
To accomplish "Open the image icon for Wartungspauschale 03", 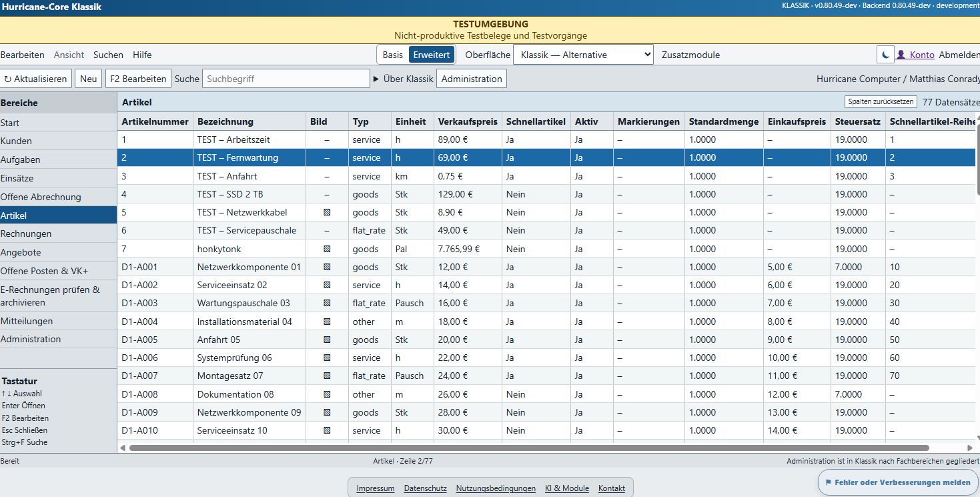I will pos(327,303).
